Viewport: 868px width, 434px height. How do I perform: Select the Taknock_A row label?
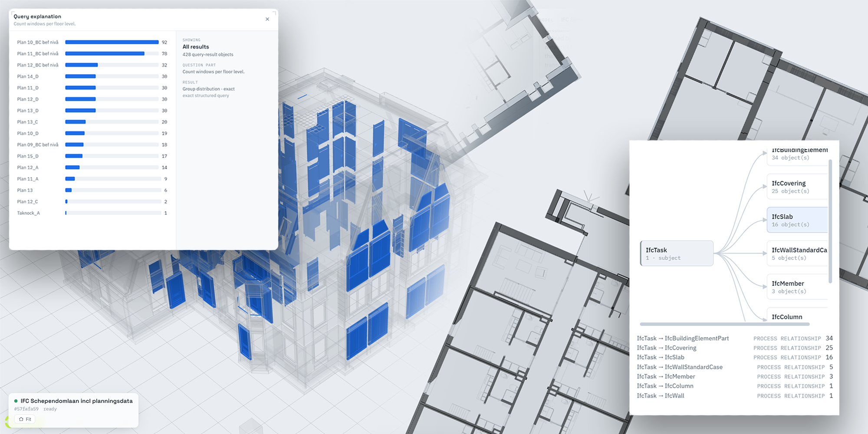pos(28,213)
